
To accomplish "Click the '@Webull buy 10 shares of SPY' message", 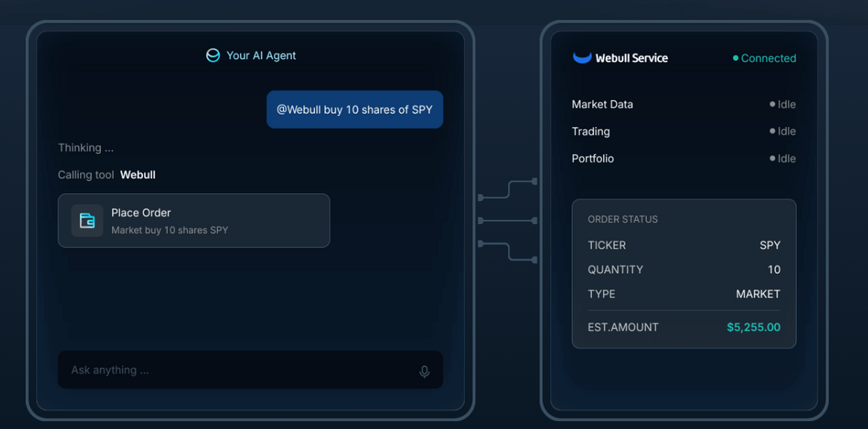I will click(x=355, y=110).
